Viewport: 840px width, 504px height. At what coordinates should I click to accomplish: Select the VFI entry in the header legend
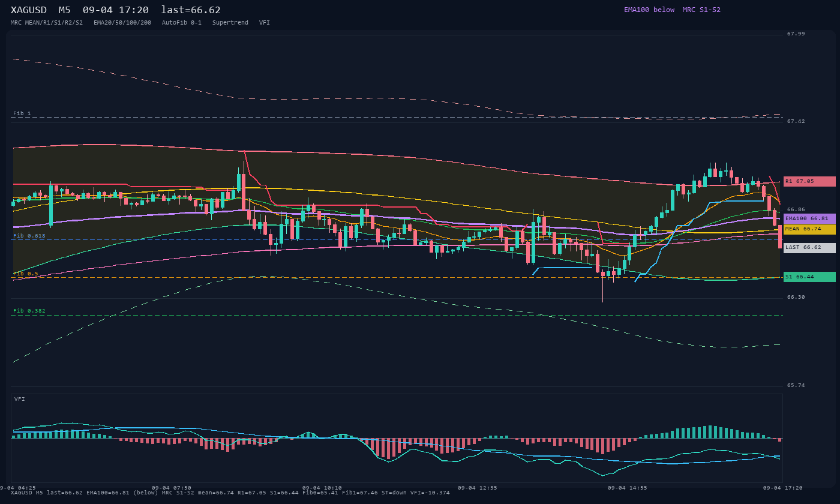tap(265, 23)
